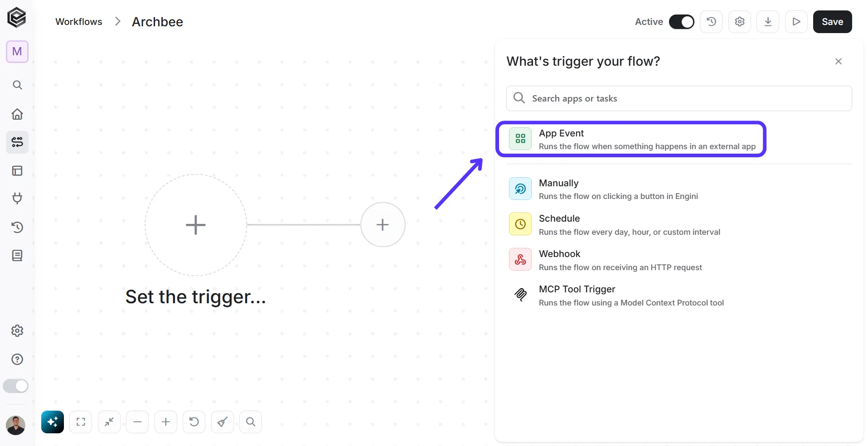
Task: Select the MCP Tool Trigger option
Action: (679, 295)
